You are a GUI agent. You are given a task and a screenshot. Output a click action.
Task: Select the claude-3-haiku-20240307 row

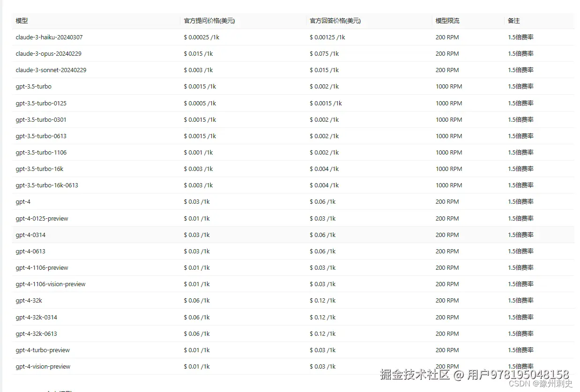click(50, 37)
